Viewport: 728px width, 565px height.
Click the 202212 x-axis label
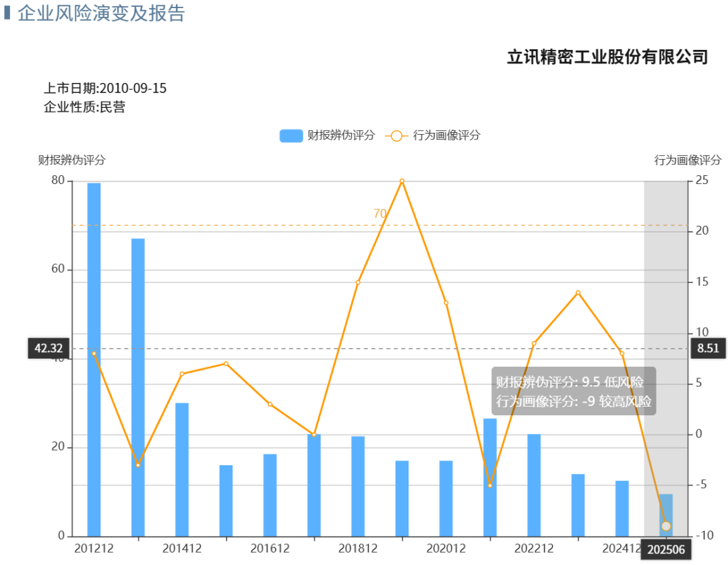(x=534, y=549)
